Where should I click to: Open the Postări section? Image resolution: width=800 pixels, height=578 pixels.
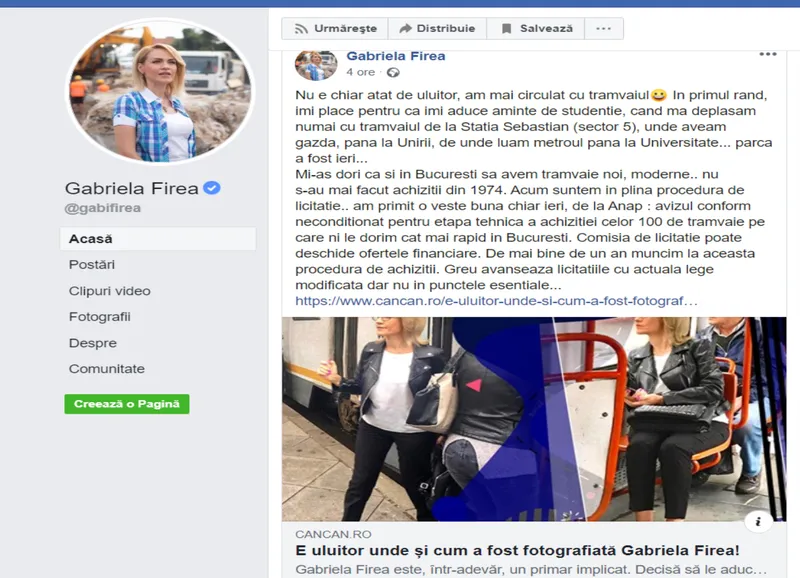pos(92,265)
